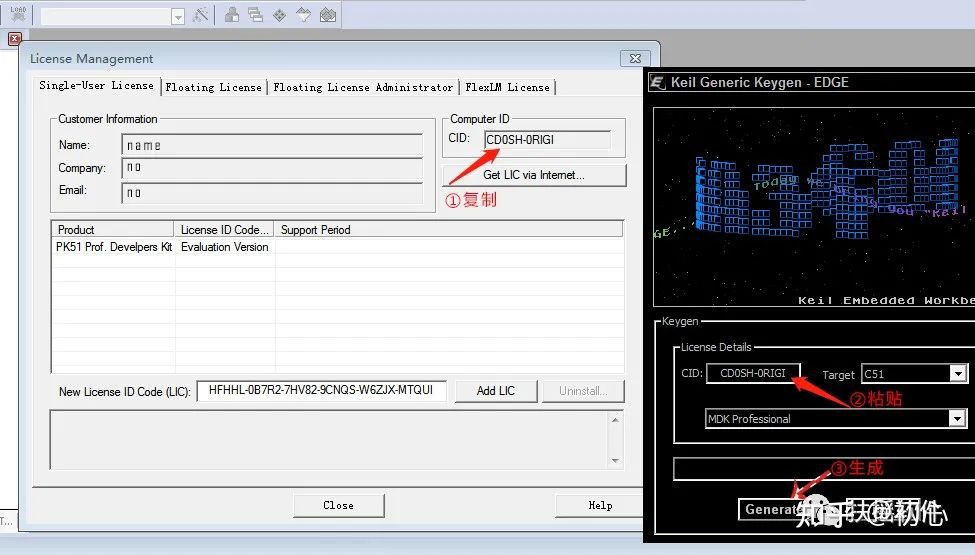The height and width of the screenshot is (555, 975).
Task: Click the Name field in Customer Information
Action: 272,145
